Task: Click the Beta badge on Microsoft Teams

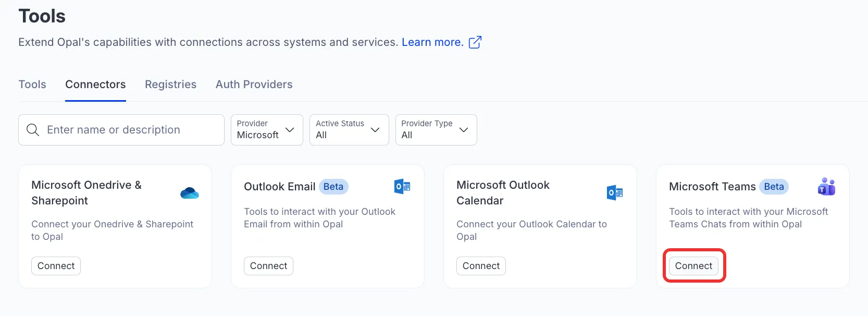Action: coord(774,187)
